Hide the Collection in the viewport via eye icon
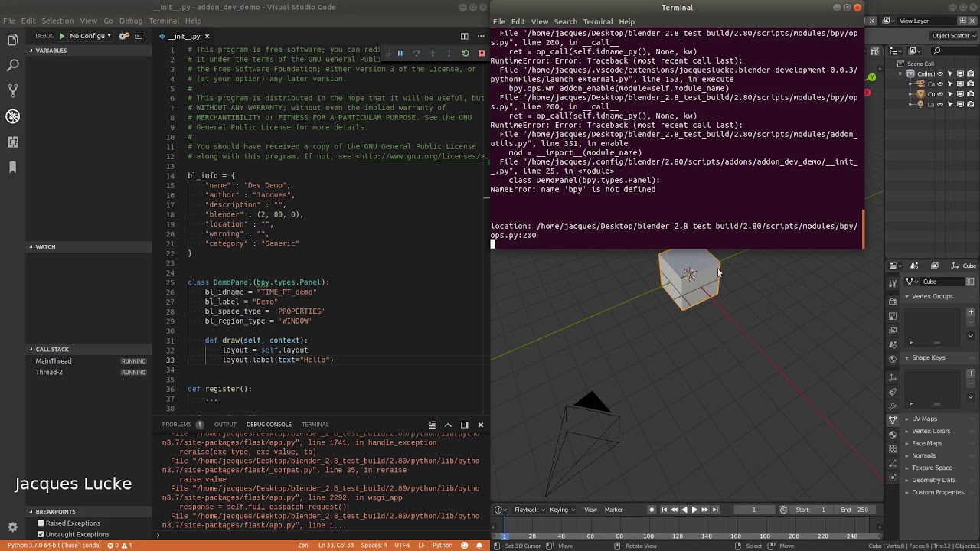 pyautogui.click(x=940, y=74)
